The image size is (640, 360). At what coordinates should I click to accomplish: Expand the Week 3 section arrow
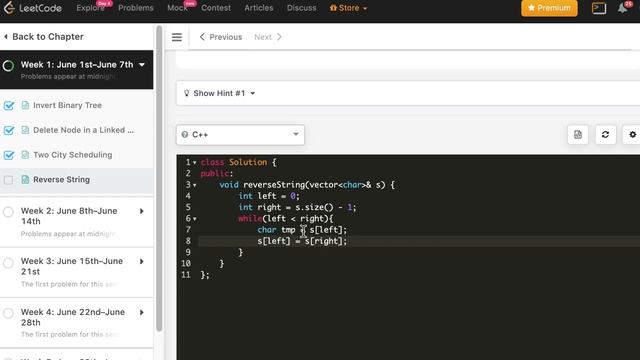click(x=142, y=261)
